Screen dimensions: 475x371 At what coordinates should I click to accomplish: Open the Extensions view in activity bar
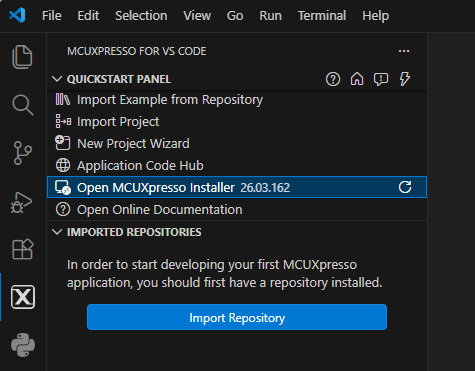22,249
